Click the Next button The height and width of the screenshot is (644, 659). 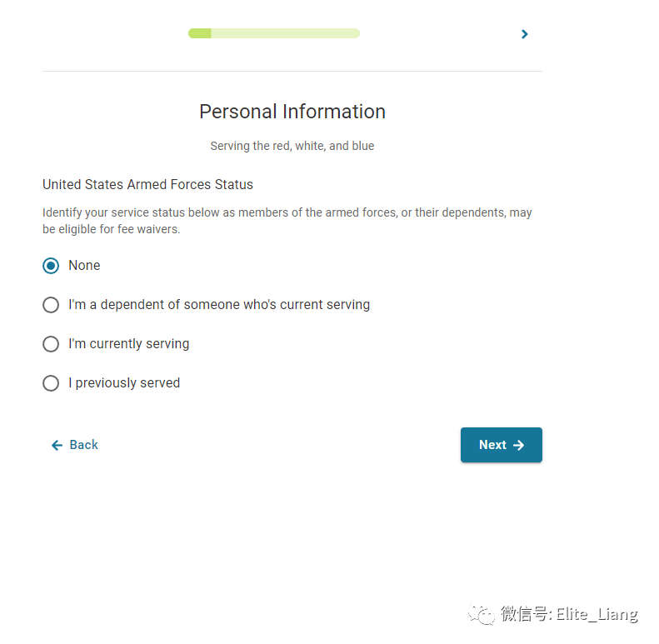coord(501,445)
